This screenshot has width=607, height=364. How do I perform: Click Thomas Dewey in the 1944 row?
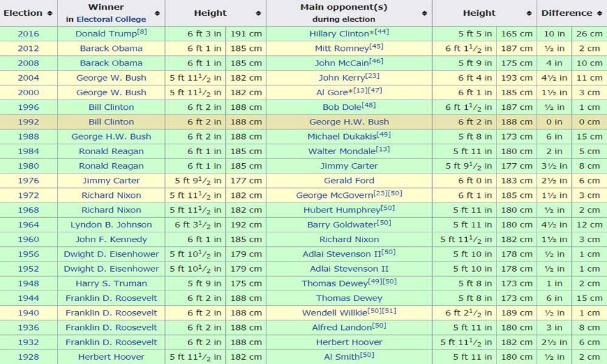(x=349, y=298)
